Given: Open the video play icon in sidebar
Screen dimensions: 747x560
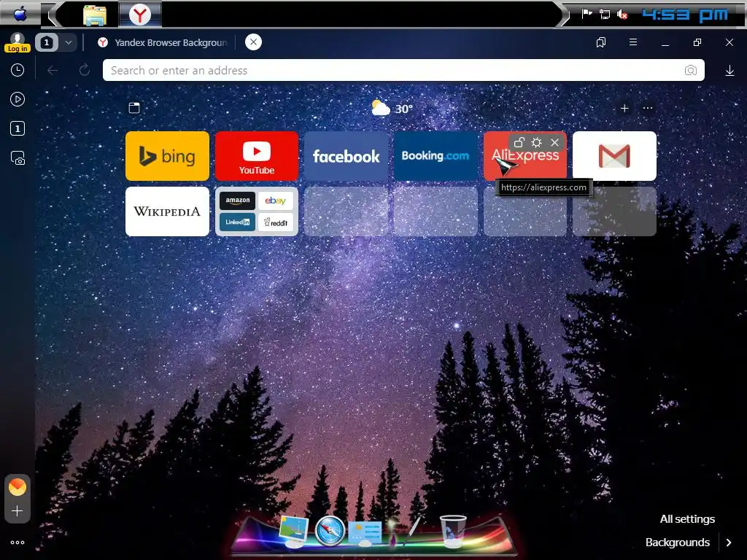Looking at the screenshot, I should coord(18,99).
